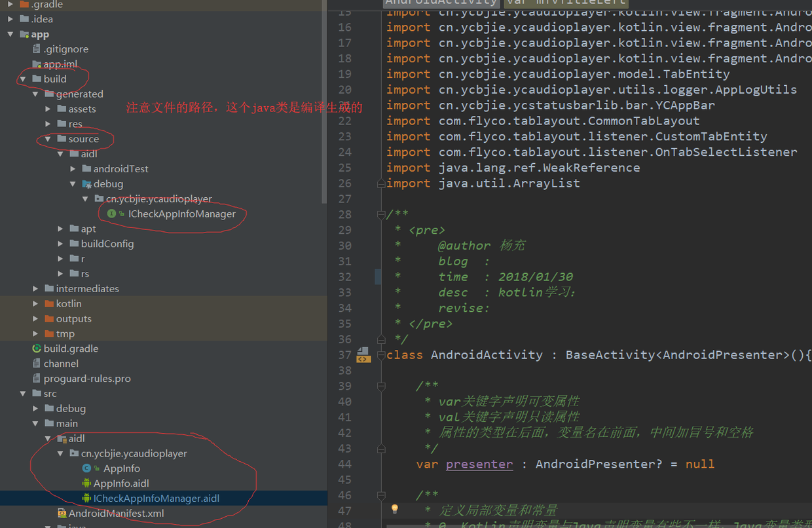Expand the .idea folder

pyautogui.click(x=10, y=19)
